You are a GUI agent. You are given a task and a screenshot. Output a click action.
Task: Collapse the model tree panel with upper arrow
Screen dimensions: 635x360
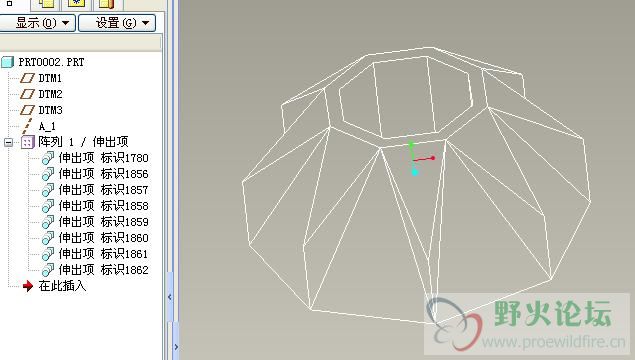click(170, 297)
